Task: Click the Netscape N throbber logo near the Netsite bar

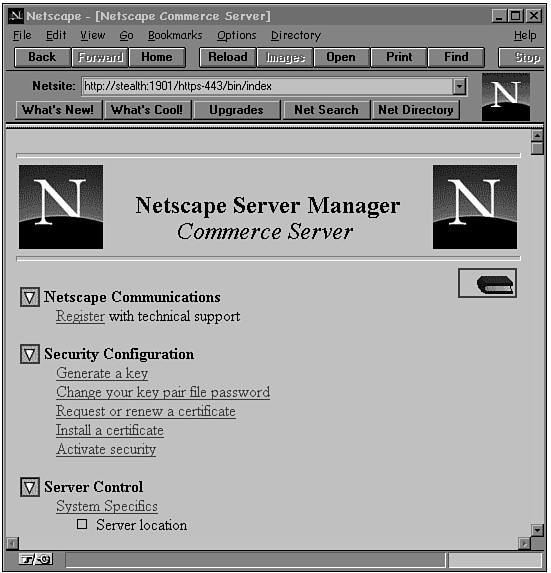Action: pos(506,97)
